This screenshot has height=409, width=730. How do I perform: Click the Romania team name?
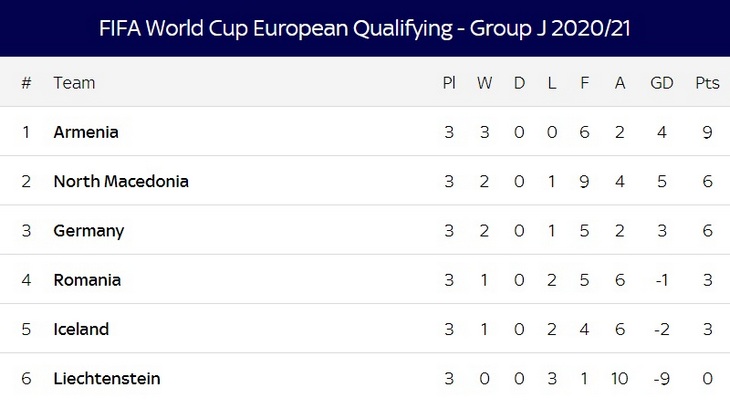pyautogui.click(x=87, y=280)
